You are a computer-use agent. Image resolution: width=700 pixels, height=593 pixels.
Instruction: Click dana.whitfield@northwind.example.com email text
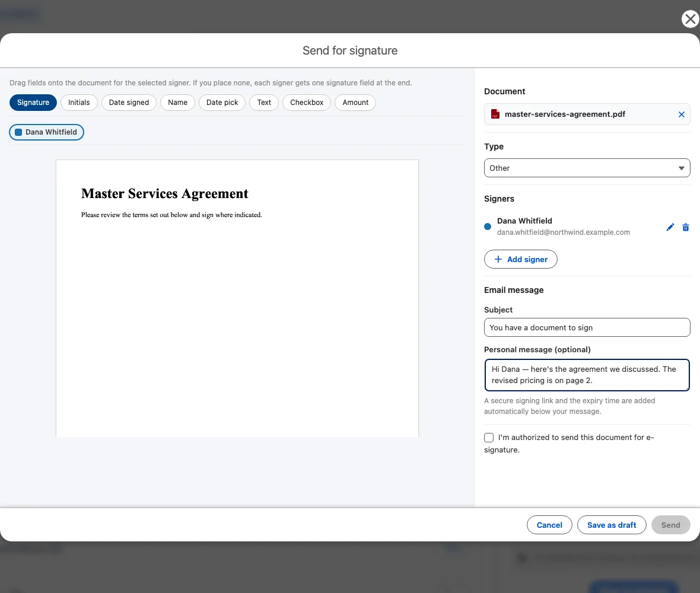pos(564,232)
